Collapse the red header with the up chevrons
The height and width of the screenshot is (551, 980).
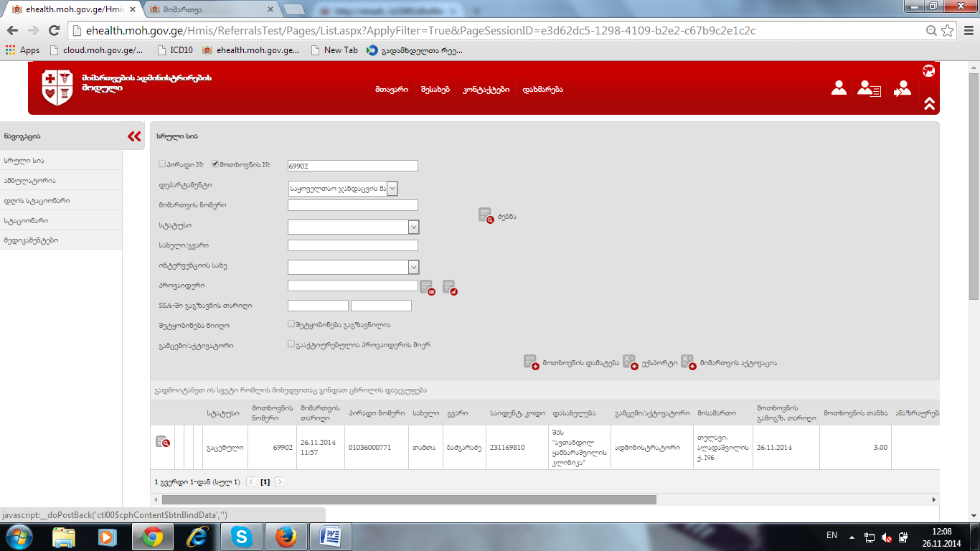929,103
